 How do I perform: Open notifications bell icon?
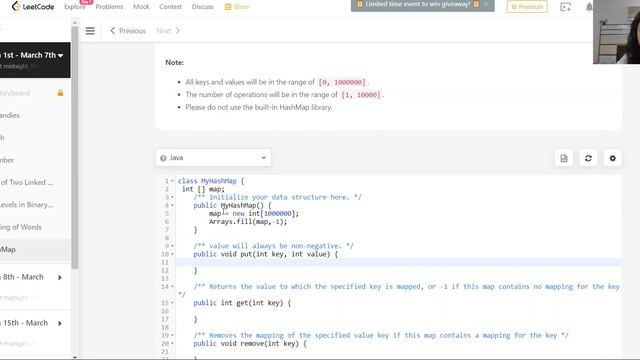pyautogui.click(x=589, y=7)
